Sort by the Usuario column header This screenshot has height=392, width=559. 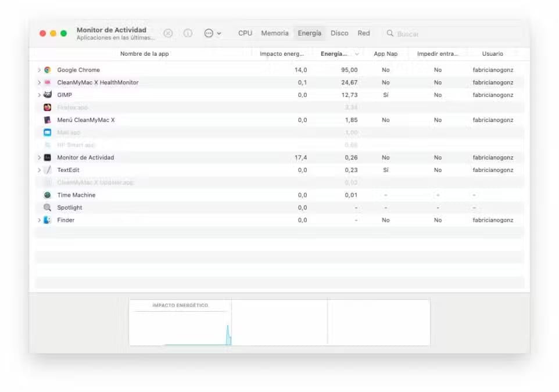(493, 54)
